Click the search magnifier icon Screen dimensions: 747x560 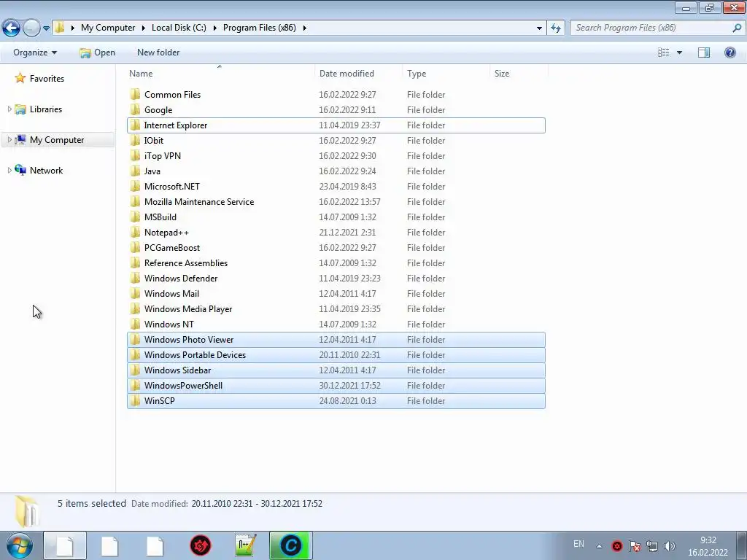tap(737, 28)
